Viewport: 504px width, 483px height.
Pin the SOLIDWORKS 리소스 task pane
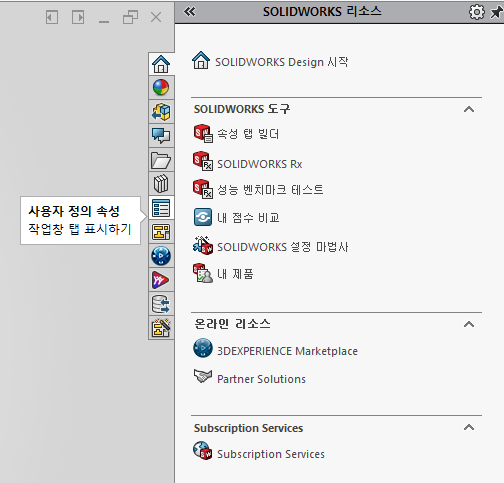pyautogui.click(x=497, y=13)
